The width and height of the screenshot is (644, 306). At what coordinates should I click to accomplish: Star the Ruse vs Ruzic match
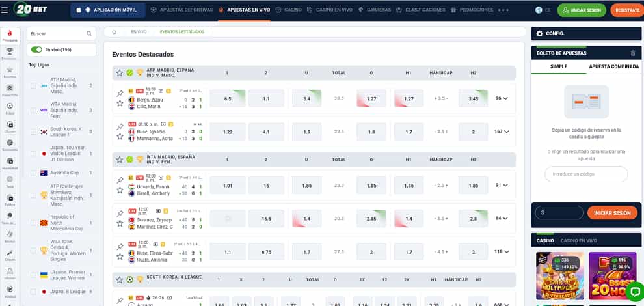[120, 257]
